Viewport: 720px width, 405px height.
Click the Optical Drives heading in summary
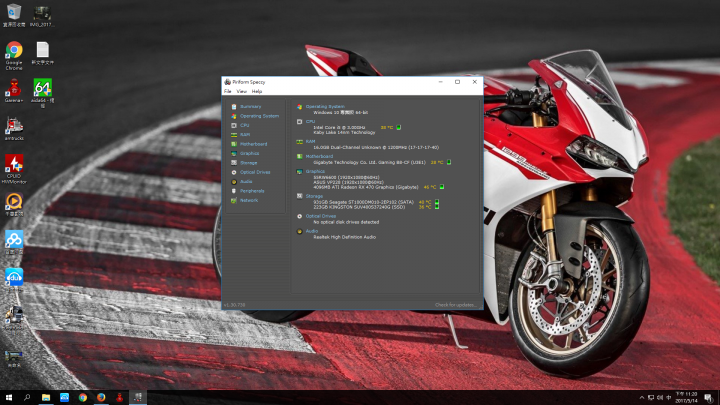(x=321, y=216)
